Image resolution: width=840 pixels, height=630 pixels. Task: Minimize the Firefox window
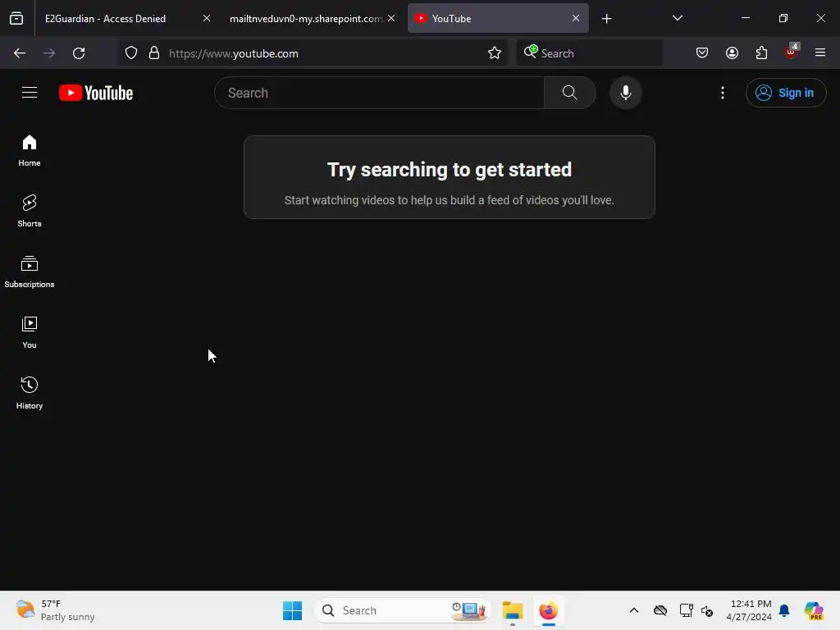click(x=745, y=18)
